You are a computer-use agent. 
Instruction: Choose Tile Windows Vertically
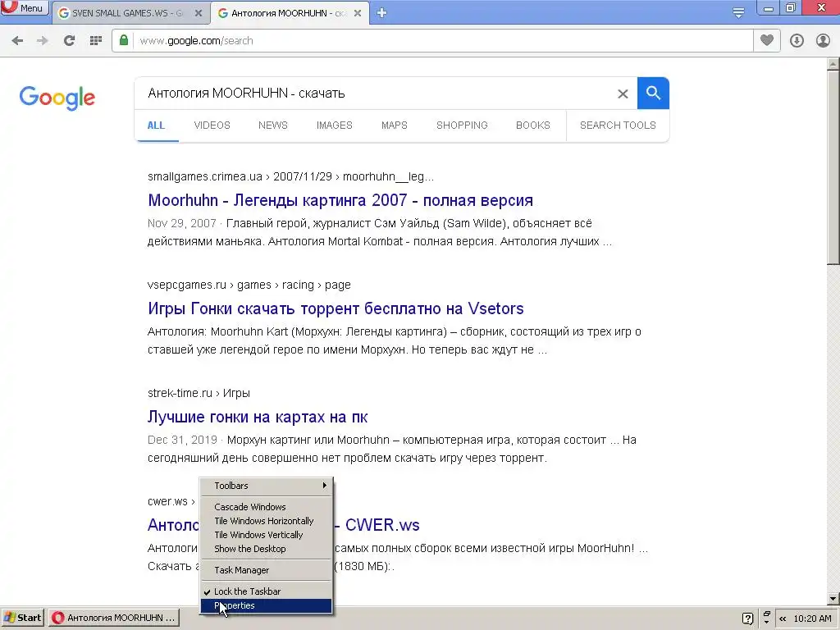pyautogui.click(x=267, y=535)
